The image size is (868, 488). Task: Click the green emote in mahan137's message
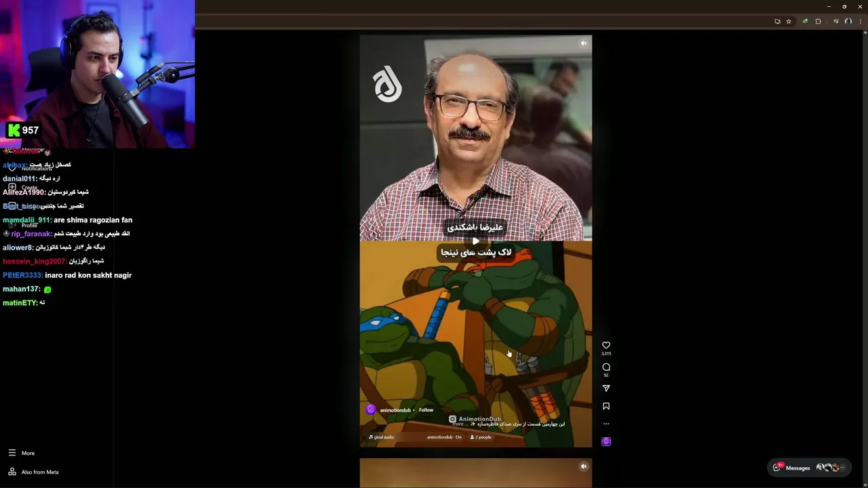[47, 289]
